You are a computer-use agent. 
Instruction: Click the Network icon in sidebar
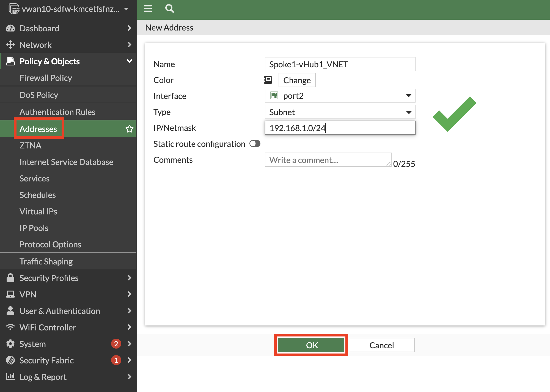(x=10, y=45)
